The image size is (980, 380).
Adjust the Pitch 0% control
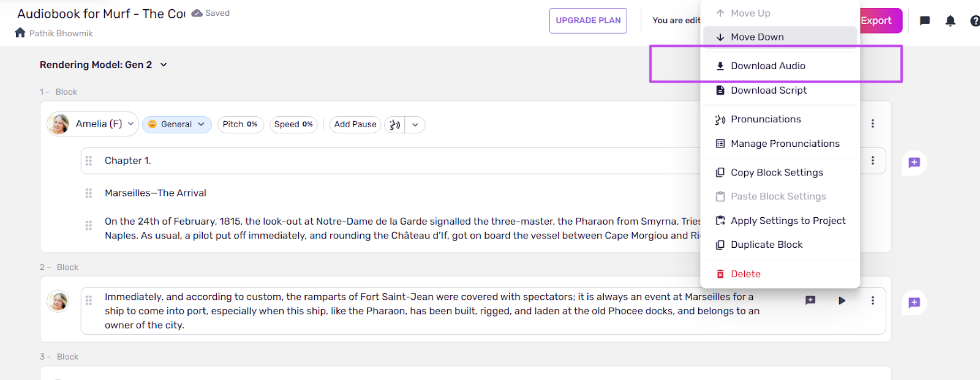coord(240,124)
